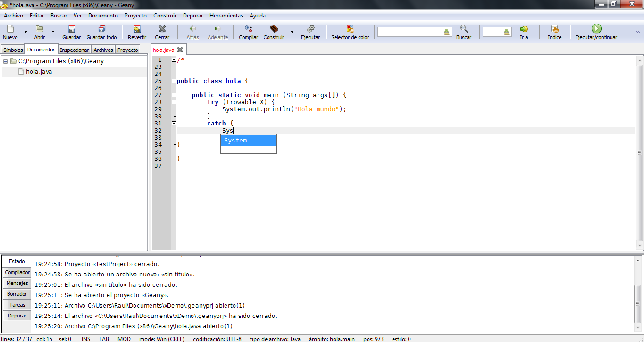Open the Documento menu

[103, 16]
